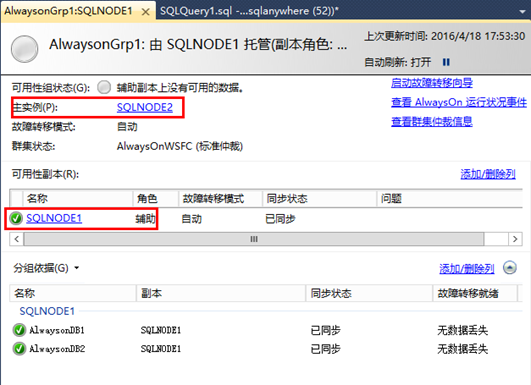
Task: Click 同步状态 header in replicas table
Action: click(320, 198)
